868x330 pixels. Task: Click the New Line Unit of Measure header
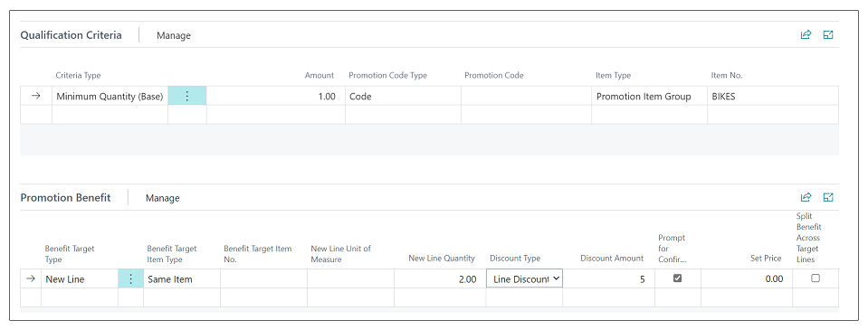(341, 254)
